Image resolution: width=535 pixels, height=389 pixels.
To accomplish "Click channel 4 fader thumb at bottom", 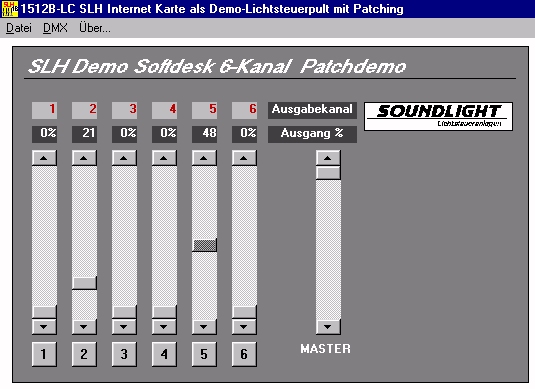I will tap(164, 312).
